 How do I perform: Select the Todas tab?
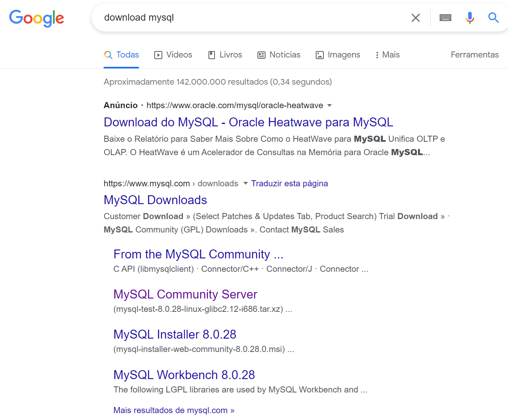121,55
